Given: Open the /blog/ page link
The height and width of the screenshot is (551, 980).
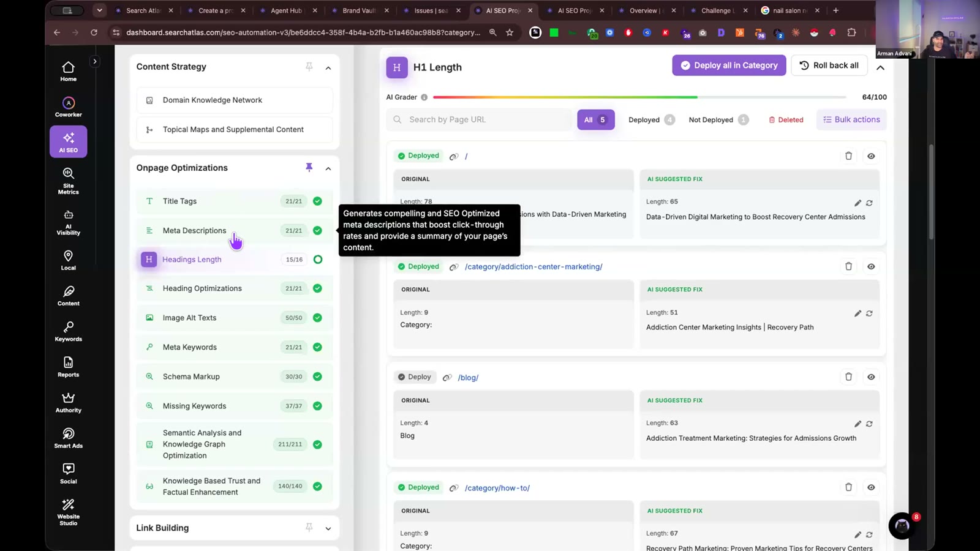Looking at the screenshot, I should 468,378.
